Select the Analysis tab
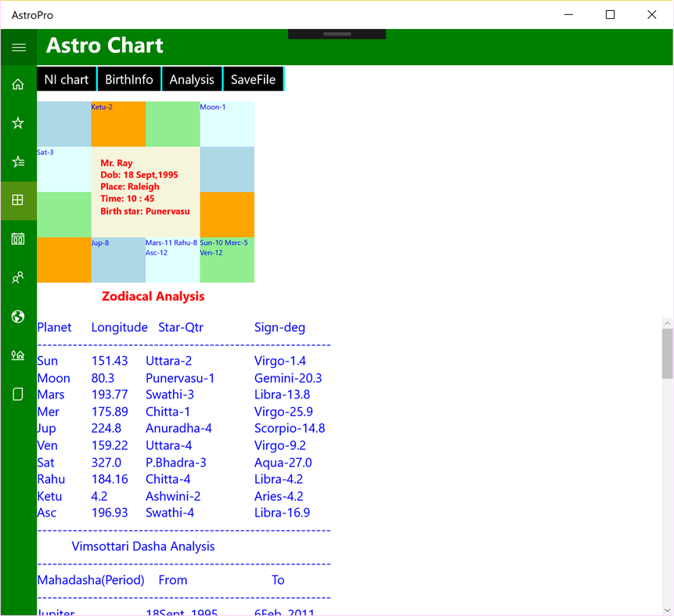674x616 pixels. (x=192, y=79)
